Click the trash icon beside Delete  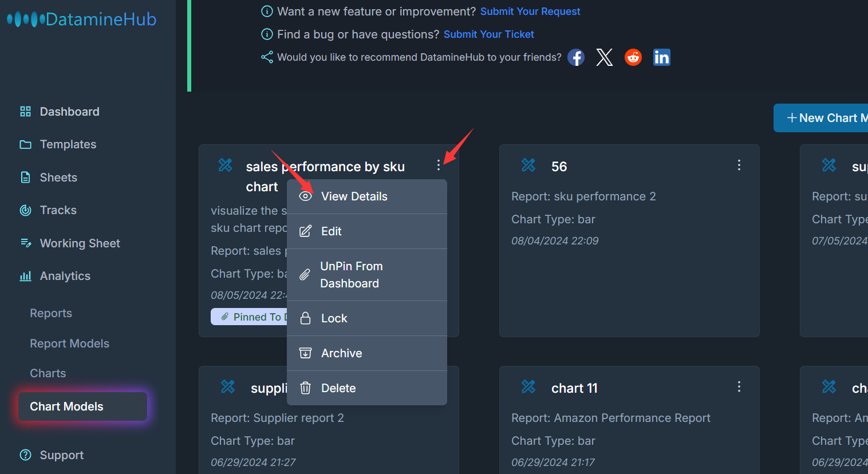pos(306,388)
